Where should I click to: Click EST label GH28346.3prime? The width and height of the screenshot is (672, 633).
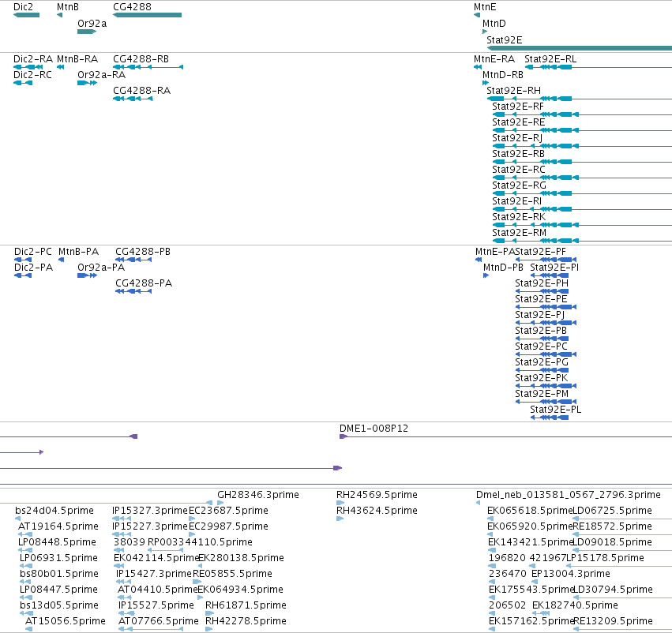click(x=258, y=495)
